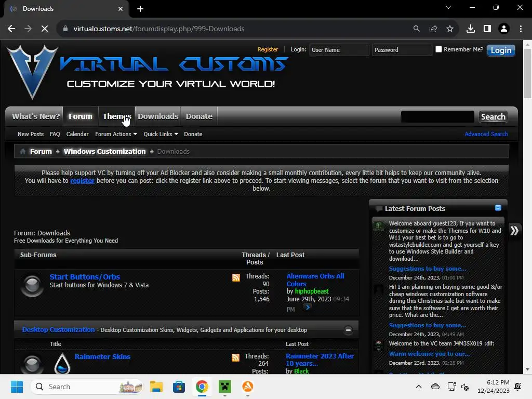Toggle the browser side panel icon

tap(487, 29)
